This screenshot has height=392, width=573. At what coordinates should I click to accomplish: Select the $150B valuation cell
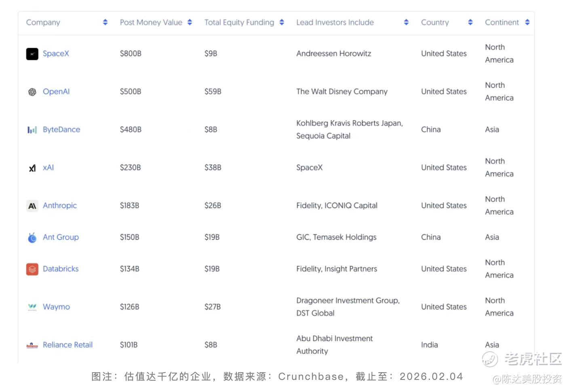tap(129, 237)
